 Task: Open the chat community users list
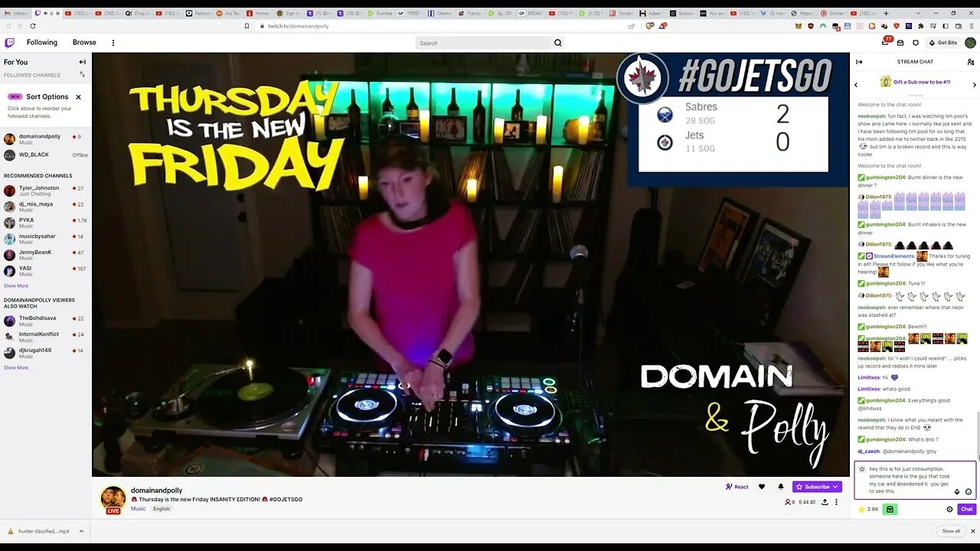point(971,62)
